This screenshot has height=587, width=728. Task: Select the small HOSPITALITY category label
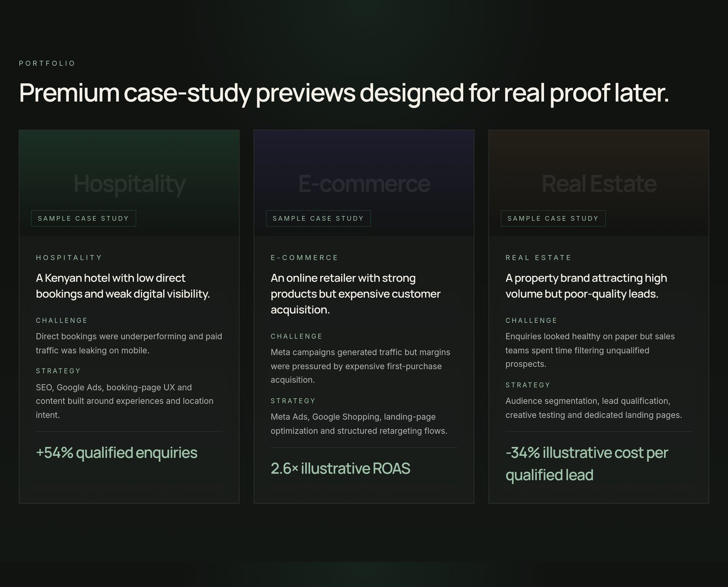coord(69,258)
